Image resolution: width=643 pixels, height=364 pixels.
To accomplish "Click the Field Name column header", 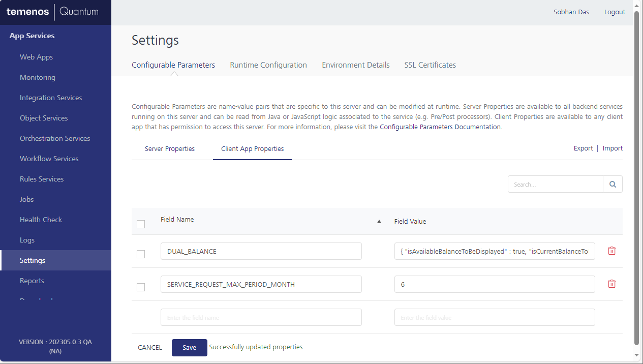I will 177,220.
